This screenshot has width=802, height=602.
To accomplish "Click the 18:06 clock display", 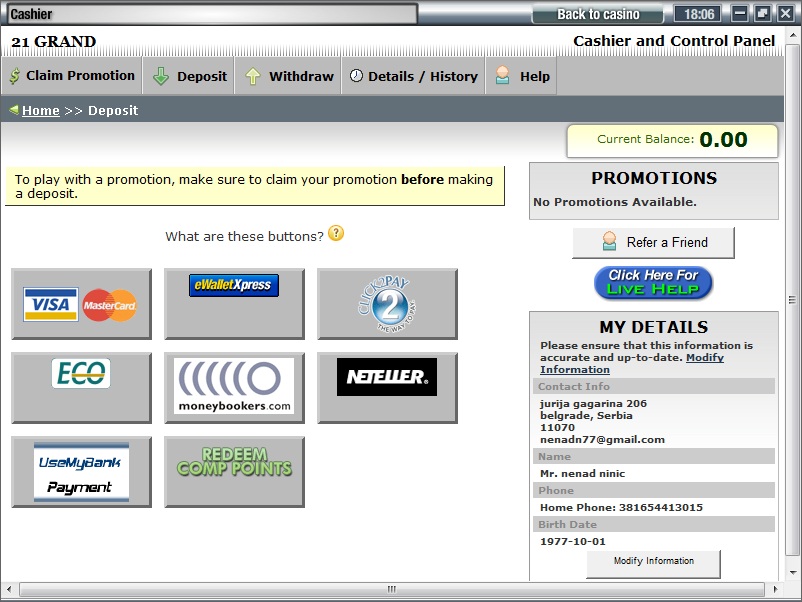I will coord(699,14).
